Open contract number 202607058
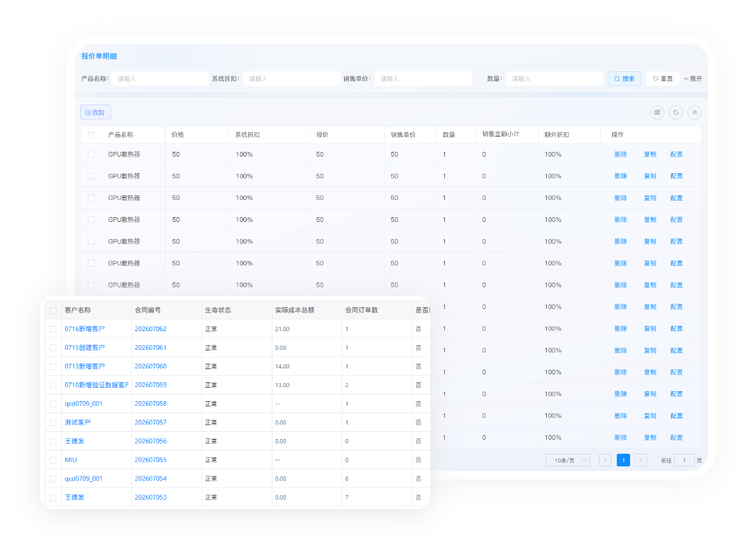 click(x=151, y=404)
